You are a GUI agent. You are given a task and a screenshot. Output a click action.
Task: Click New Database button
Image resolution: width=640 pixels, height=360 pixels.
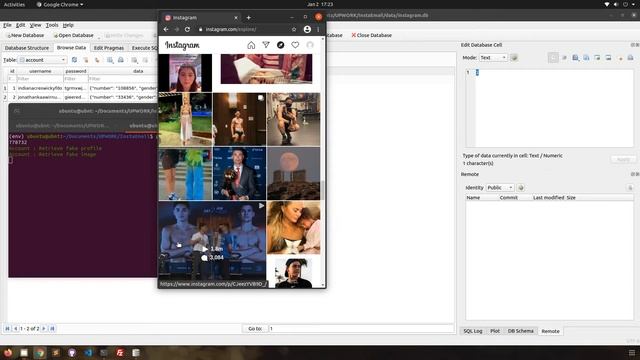pos(26,36)
